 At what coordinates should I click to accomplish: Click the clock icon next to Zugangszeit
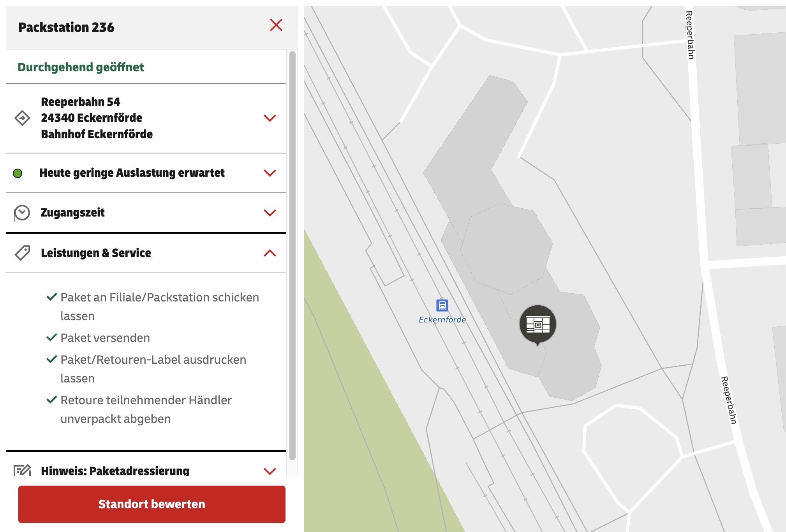click(22, 213)
